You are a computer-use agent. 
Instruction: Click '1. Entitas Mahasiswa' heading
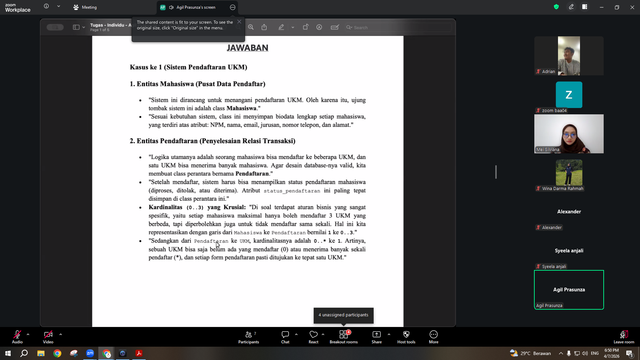point(197,84)
